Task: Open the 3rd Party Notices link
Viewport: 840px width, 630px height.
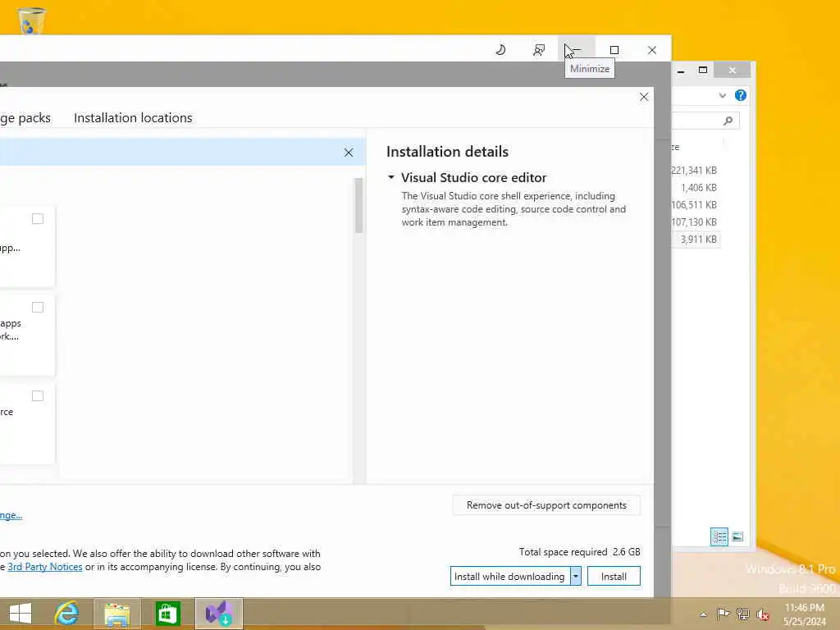Action: pyautogui.click(x=45, y=567)
